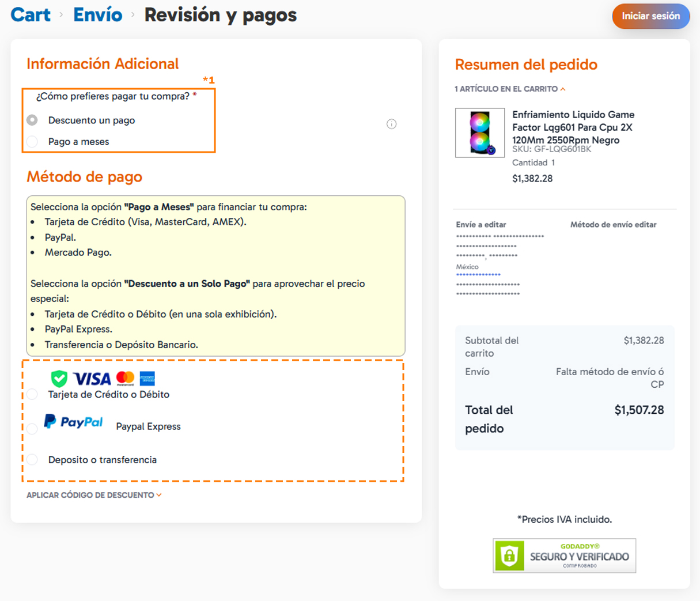This screenshot has height=601, width=700.
Task: Click the Mastercard logo
Action: coord(125,378)
